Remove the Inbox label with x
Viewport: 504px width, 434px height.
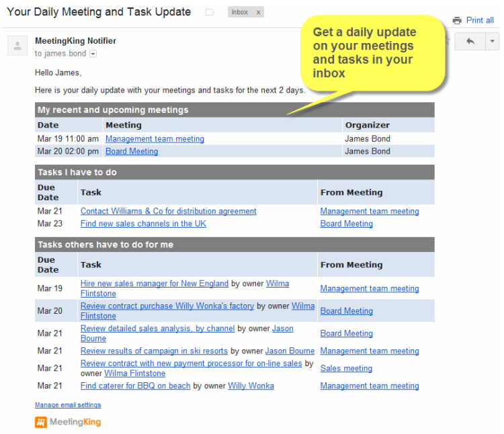coord(258,13)
